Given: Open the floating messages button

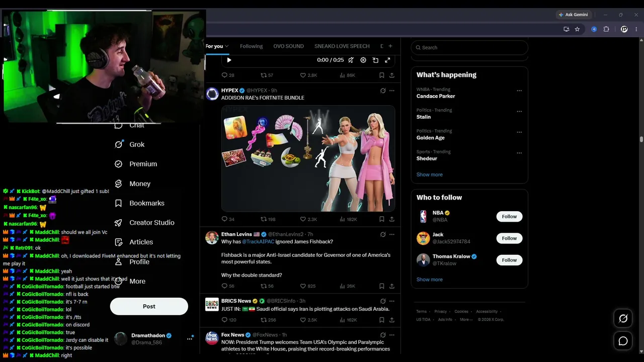Looking at the screenshot, I should 623,341.
